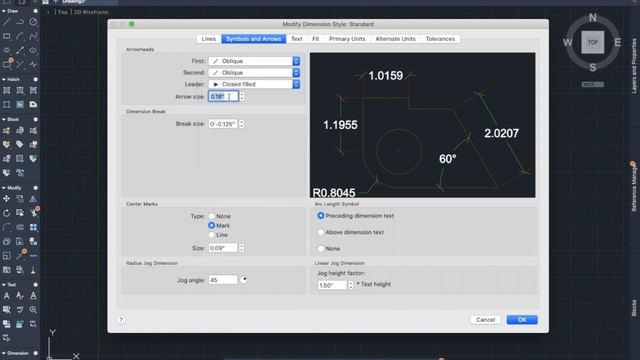Switch to the Primary Units tab
The height and width of the screenshot is (360, 640).
tap(347, 39)
